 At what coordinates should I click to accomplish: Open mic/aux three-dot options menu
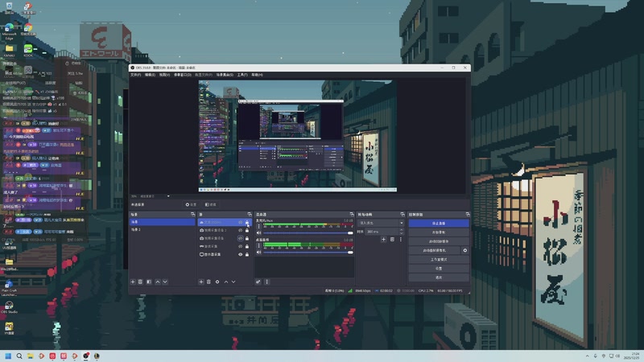pos(258,226)
